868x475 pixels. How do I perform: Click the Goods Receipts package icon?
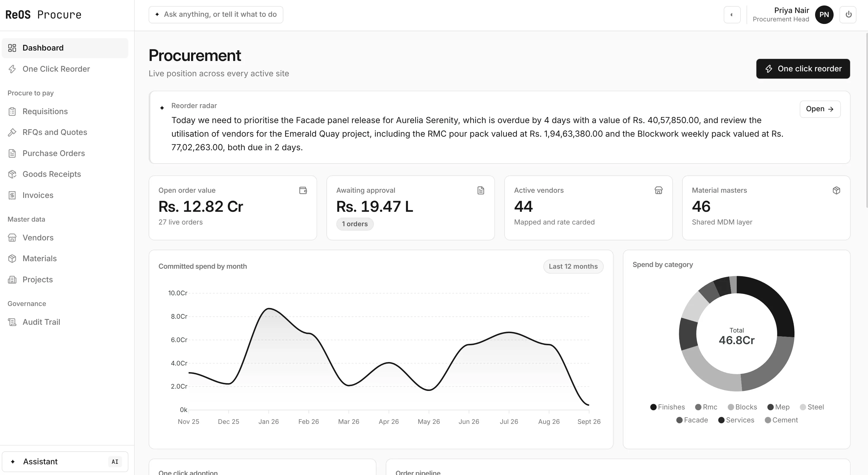point(12,175)
